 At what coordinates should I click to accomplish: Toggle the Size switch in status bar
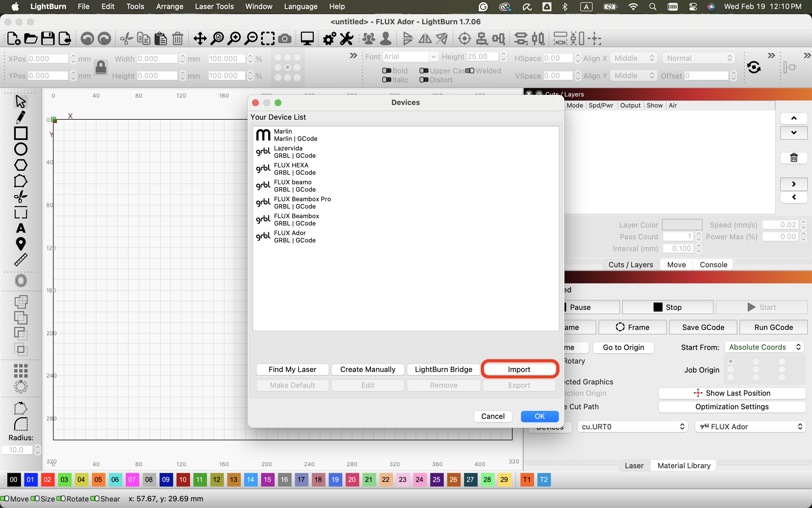point(35,498)
